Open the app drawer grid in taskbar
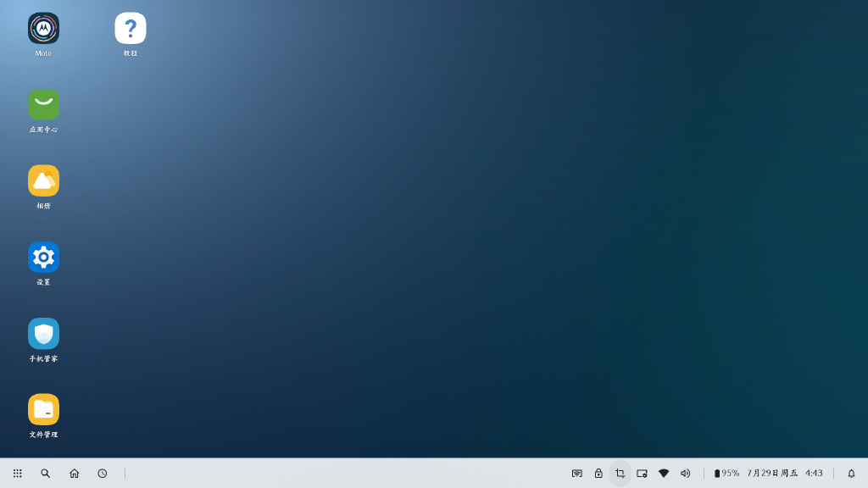The image size is (868, 488). coord(18,474)
